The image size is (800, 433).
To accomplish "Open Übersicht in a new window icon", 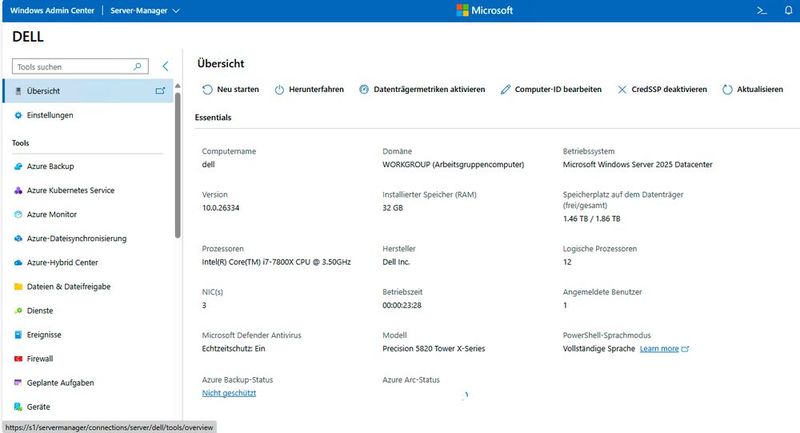I will coord(160,91).
